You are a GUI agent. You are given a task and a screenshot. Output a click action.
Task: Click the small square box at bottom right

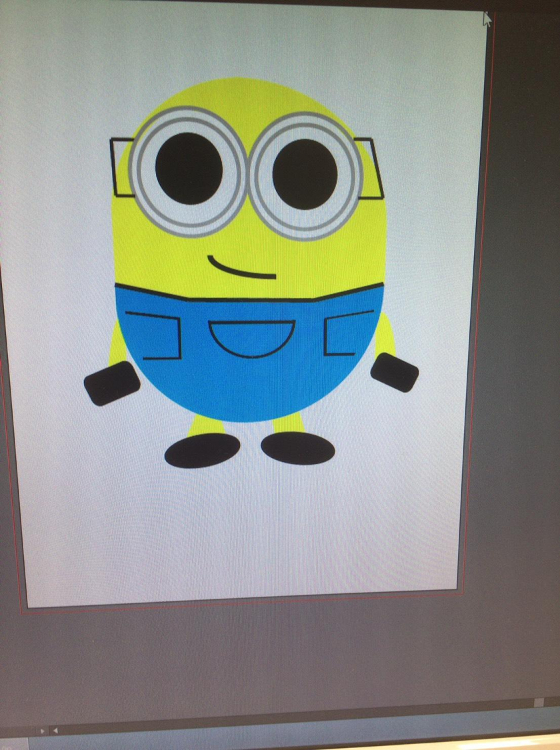538,703
